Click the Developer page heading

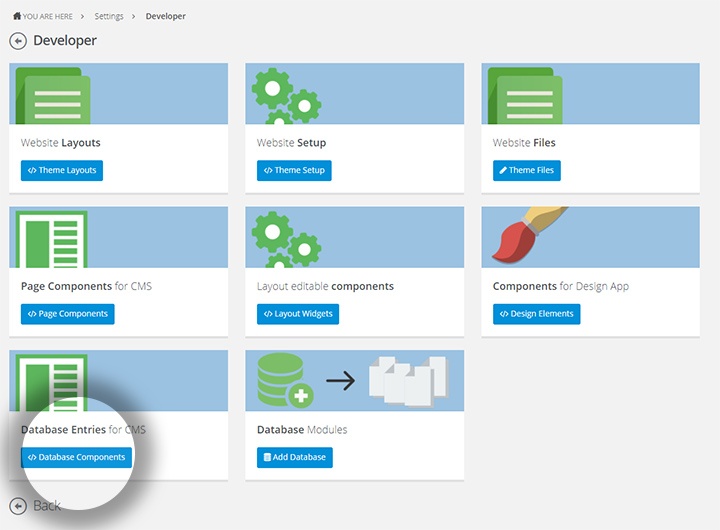tap(65, 41)
